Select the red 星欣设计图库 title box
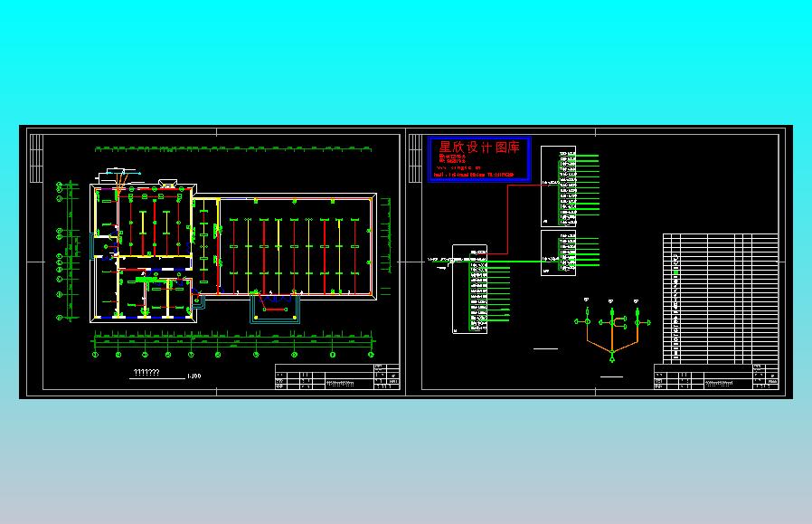The image size is (812, 524). tap(479, 159)
